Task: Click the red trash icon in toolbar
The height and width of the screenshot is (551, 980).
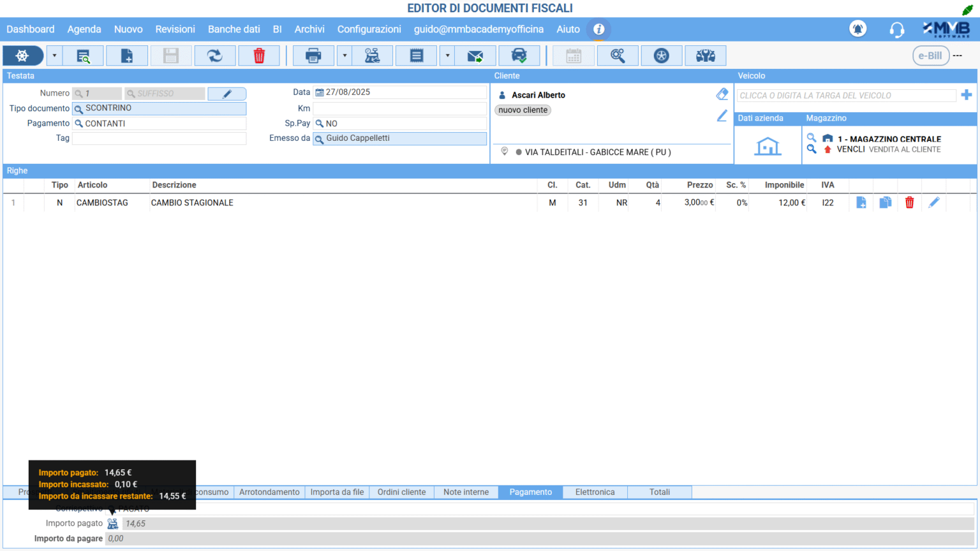Action: pyautogui.click(x=259, y=56)
